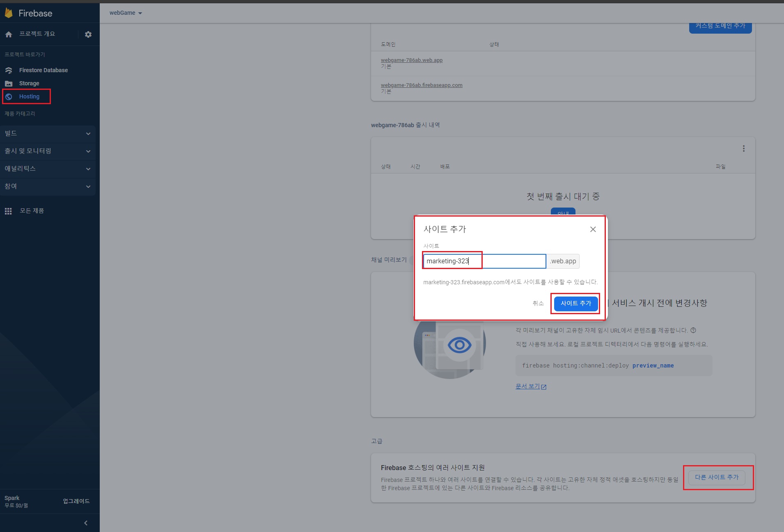Open release history three-dot menu
The image size is (784, 532).
click(743, 148)
